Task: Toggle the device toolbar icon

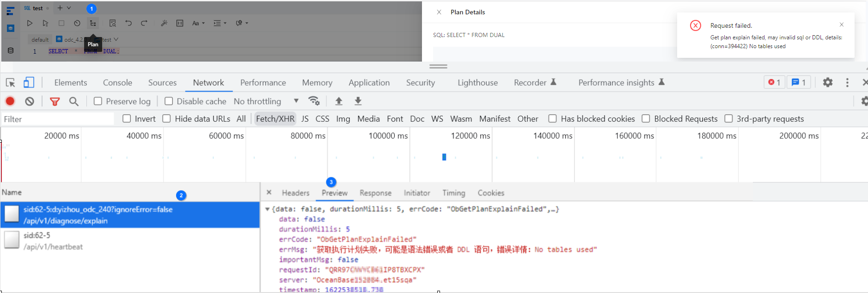Action: [29, 82]
